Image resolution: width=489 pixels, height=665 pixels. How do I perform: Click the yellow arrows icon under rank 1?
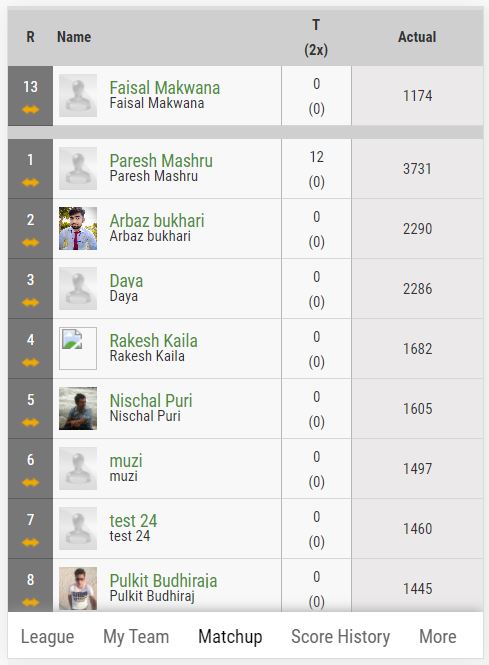(31, 183)
